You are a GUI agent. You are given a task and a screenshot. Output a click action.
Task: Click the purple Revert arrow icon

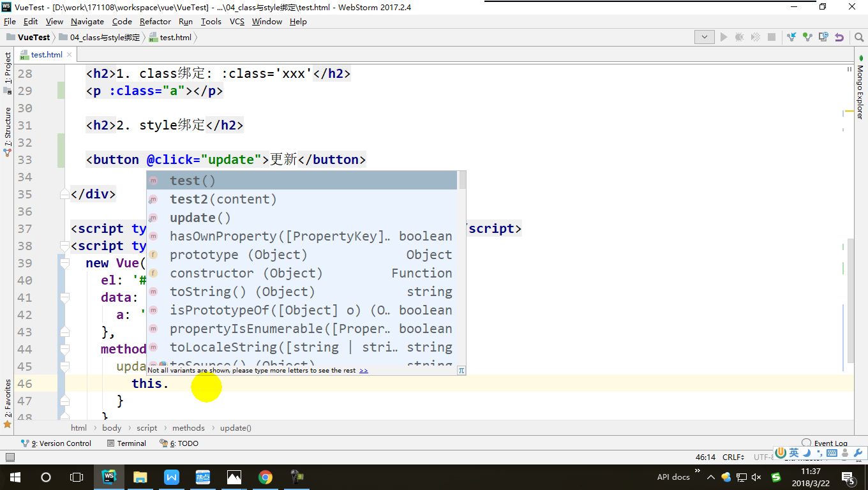click(x=839, y=38)
